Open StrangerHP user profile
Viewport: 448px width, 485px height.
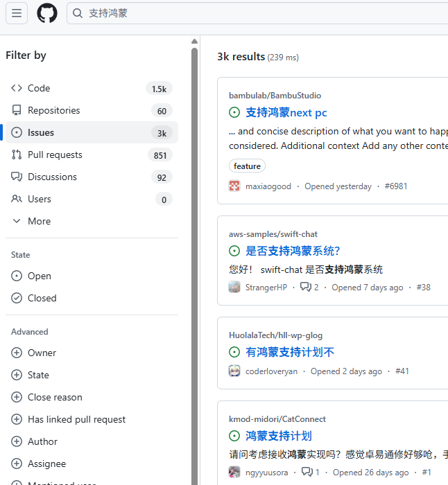click(266, 288)
